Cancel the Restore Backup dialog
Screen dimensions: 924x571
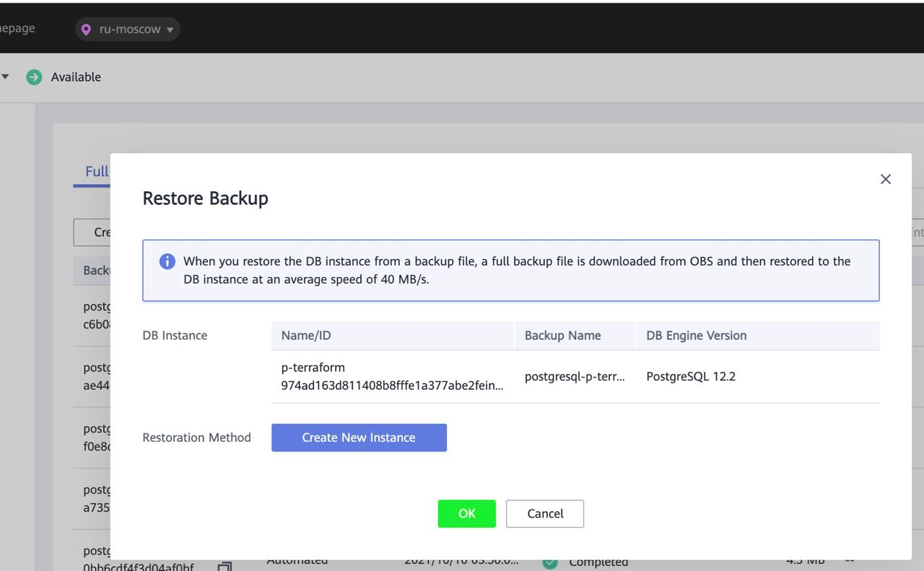[x=545, y=513]
